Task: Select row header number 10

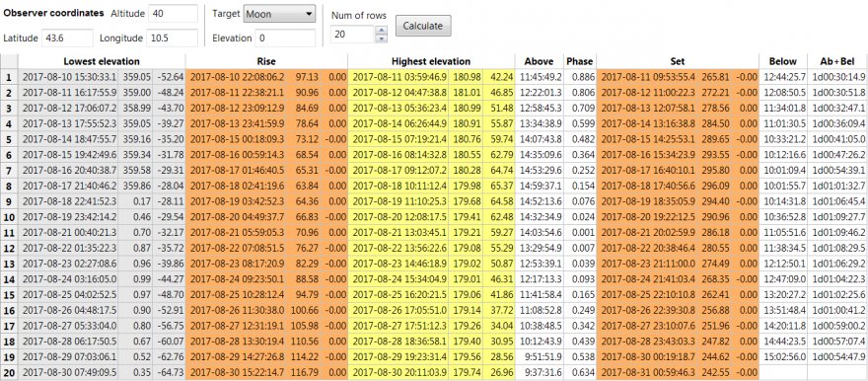Action: coord(9,216)
